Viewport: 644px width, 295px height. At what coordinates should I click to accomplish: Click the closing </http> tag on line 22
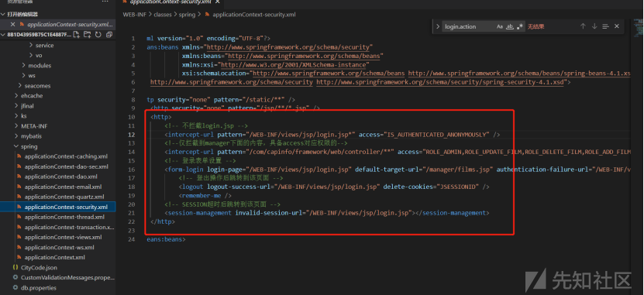163,221
